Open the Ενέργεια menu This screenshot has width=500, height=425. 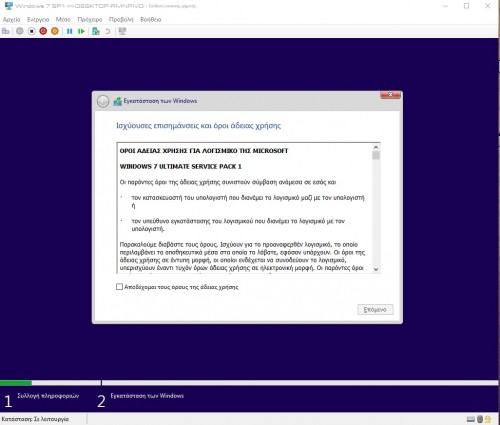tap(38, 20)
